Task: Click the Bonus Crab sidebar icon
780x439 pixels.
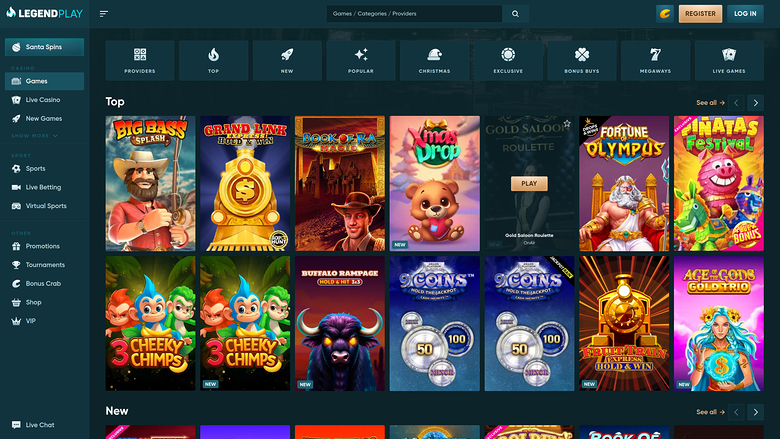Action: pyautogui.click(x=16, y=283)
